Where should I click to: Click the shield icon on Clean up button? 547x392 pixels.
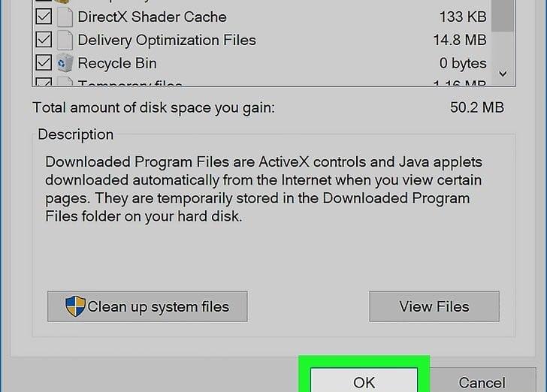point(75,306)
